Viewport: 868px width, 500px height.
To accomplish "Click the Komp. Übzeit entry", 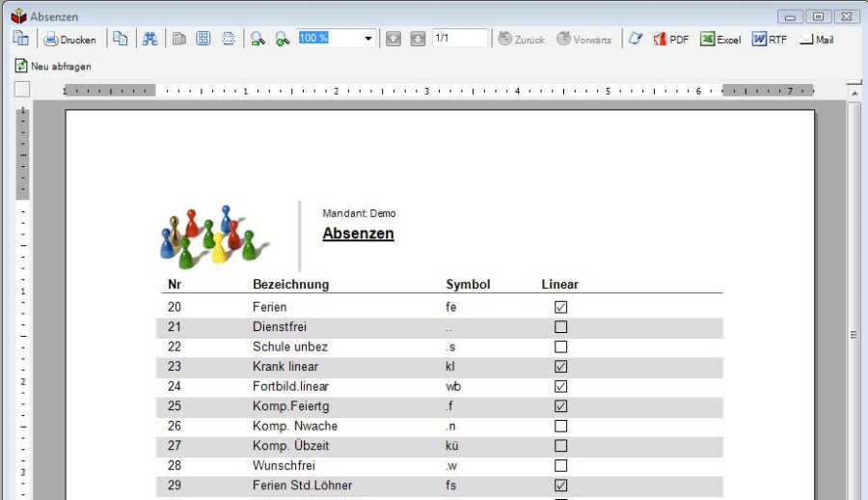I will coord(290,446).
